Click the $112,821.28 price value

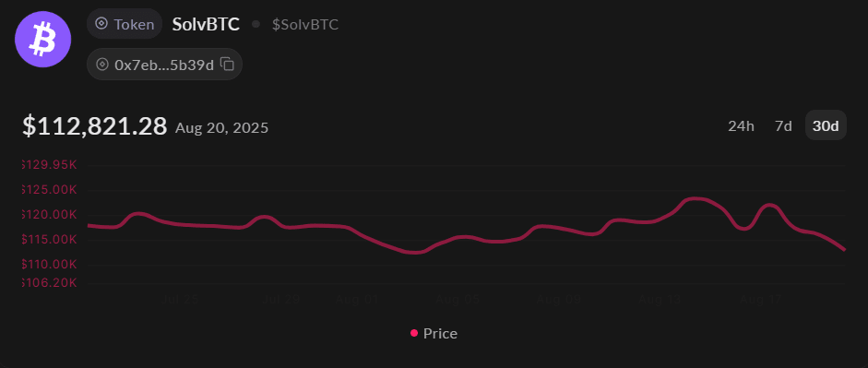(x=95, y=126)
